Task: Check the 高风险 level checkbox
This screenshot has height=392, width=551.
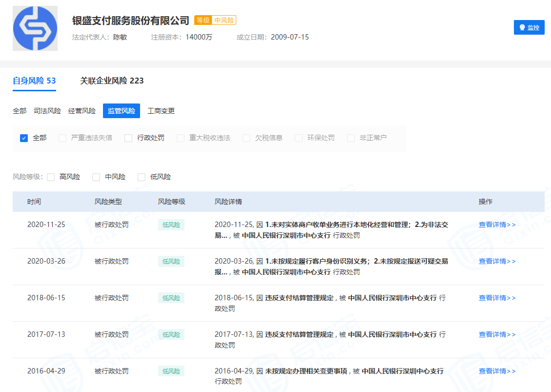Action: pyautogui.click(x=51, y=177)
